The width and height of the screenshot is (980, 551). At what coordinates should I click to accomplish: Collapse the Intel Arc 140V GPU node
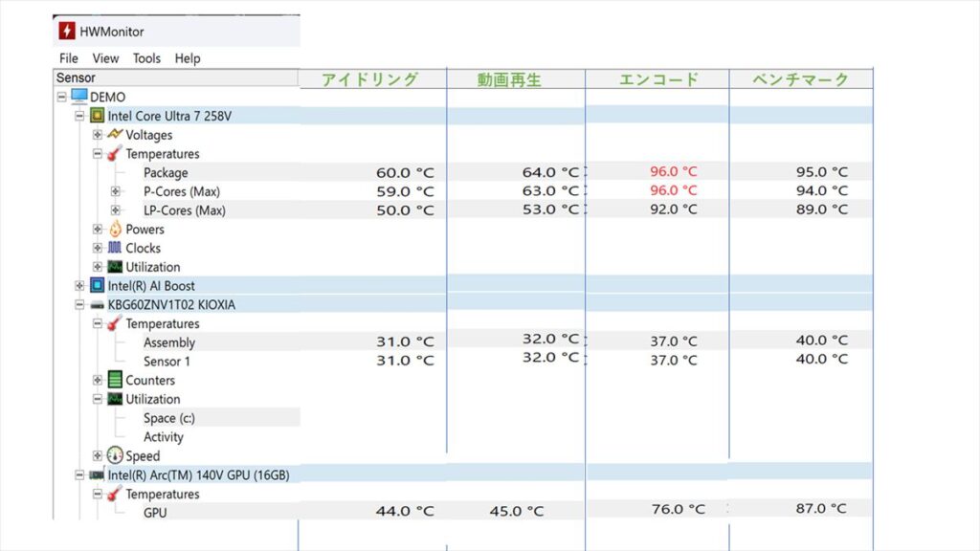79,474
